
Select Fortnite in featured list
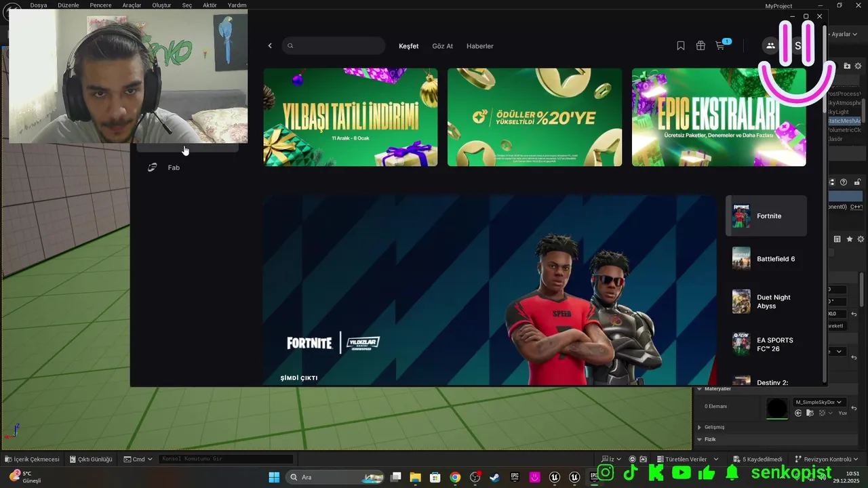(x=766, y=216)
